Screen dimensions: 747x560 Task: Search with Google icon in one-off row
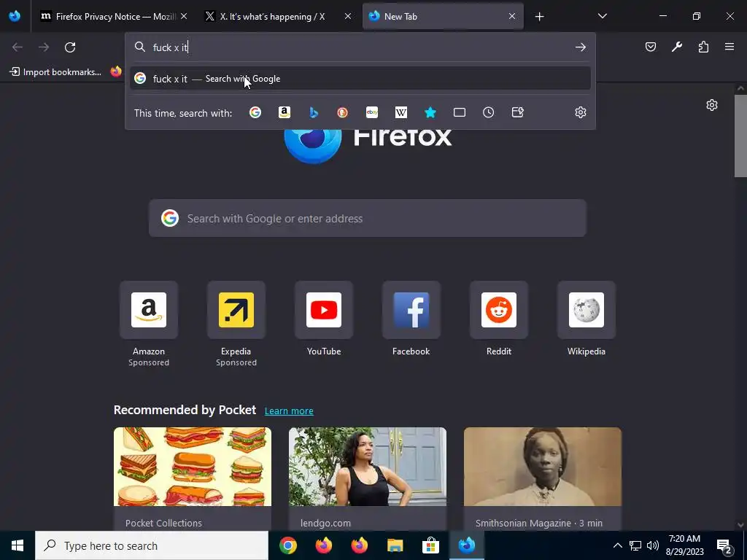point(255,112)
